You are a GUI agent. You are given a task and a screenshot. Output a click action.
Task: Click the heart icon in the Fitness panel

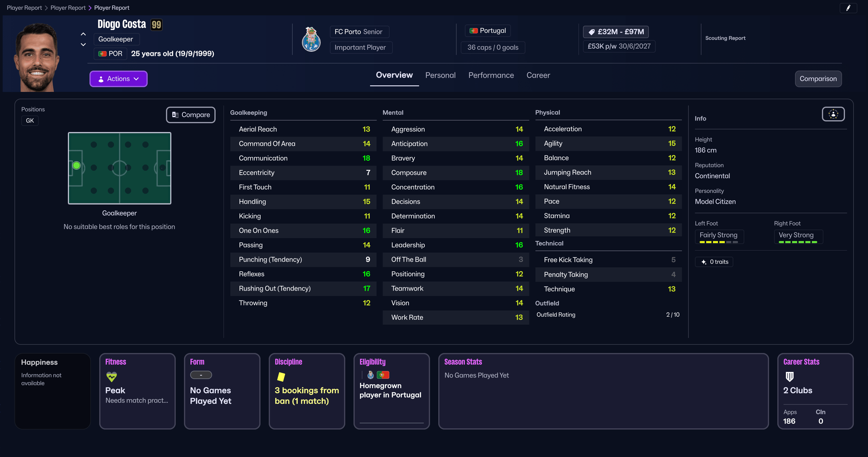(112, 377)
